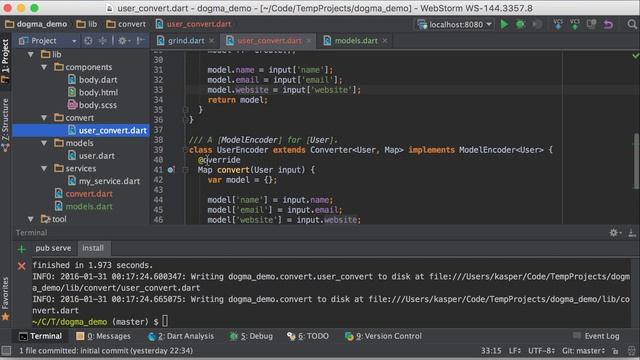Toggle the Z: Structure side tab
The height and width of the screenshot is (360, 640).
click(x=5, y=125)
